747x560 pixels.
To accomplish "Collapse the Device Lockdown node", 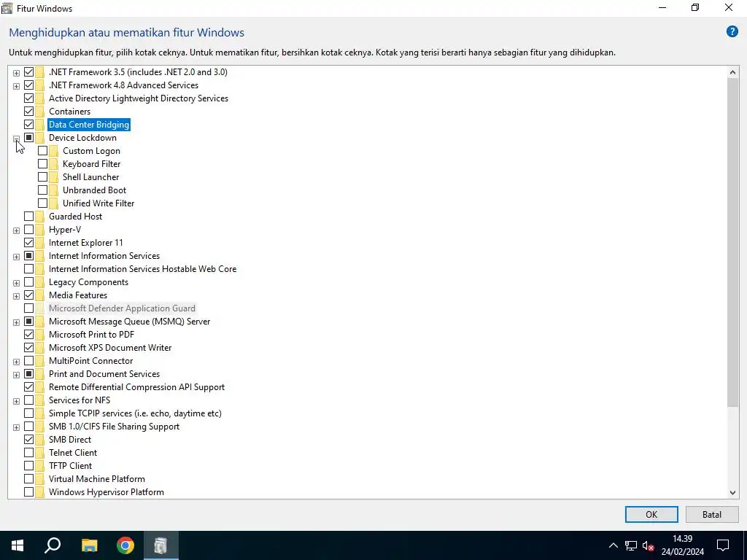I will tap(16, 139).
